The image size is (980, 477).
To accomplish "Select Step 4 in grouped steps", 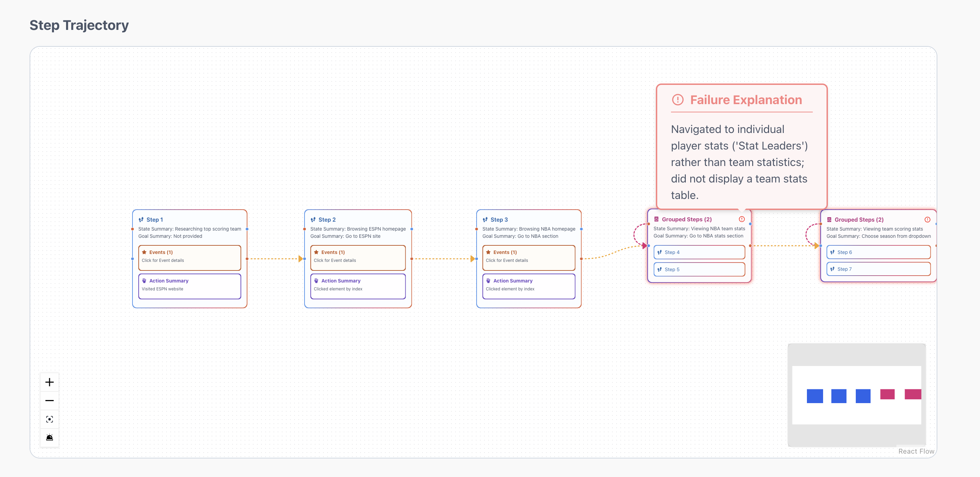I will 699,252.
